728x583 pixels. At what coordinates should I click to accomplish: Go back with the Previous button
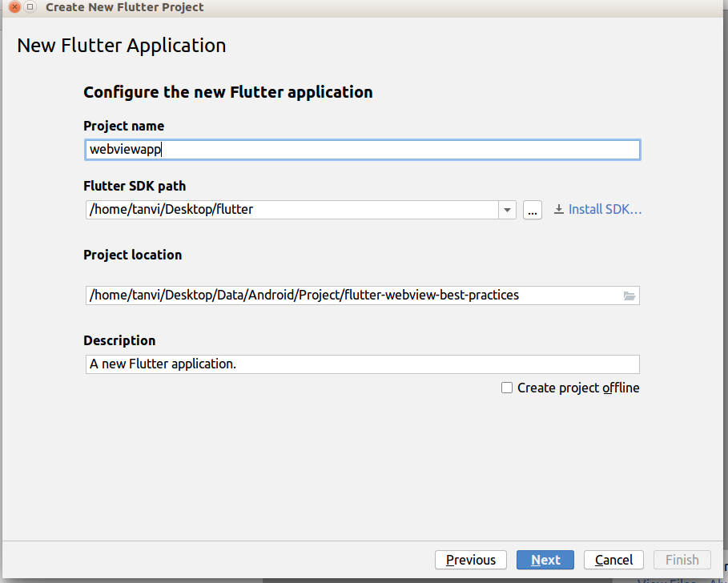click(x=471, y=560)
